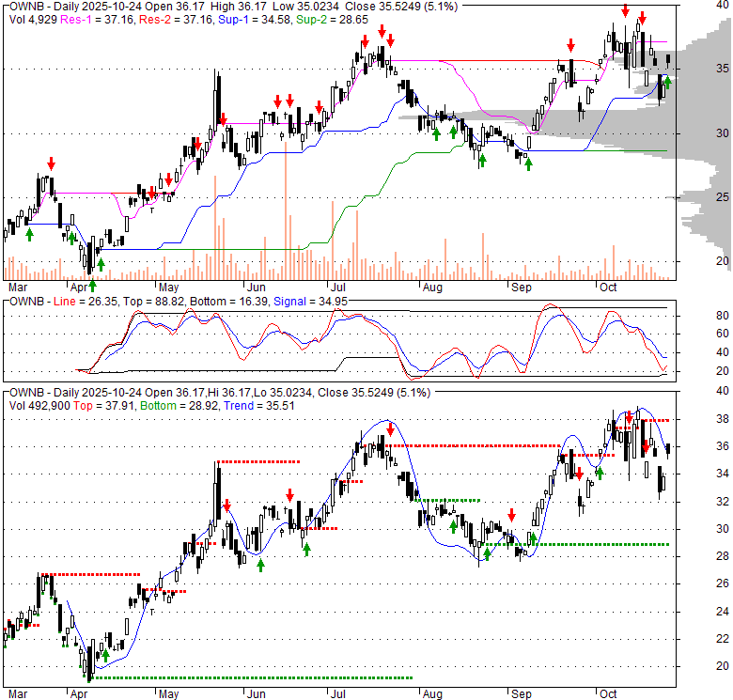Image resolution: width=733 pixels, height=700 pixels.
Task: Click the 24 price label on bottom chart axis
Action: pyautogui.click(x=723, y=612)
